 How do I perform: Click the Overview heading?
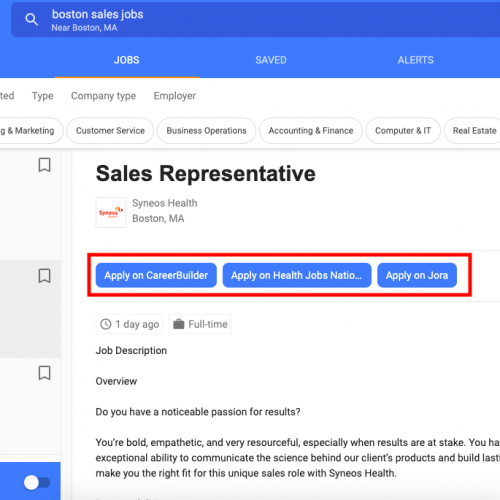(116, 381)
